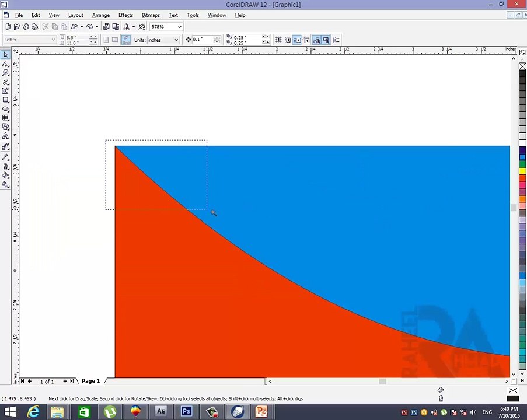Expand the Redo history arrow
The height and width of the screenshot is (420, 527).
pos(97,27)
